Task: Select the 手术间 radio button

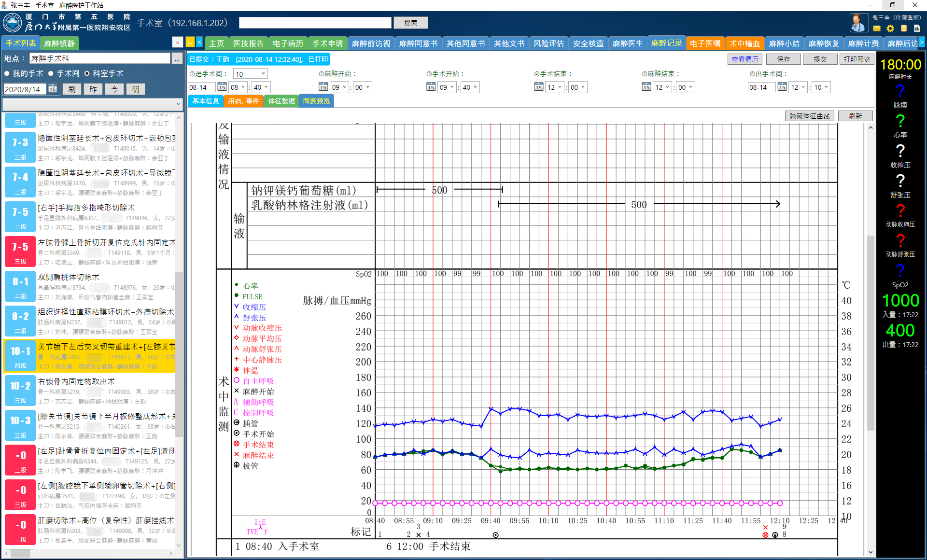Action: tap(51, 74)
